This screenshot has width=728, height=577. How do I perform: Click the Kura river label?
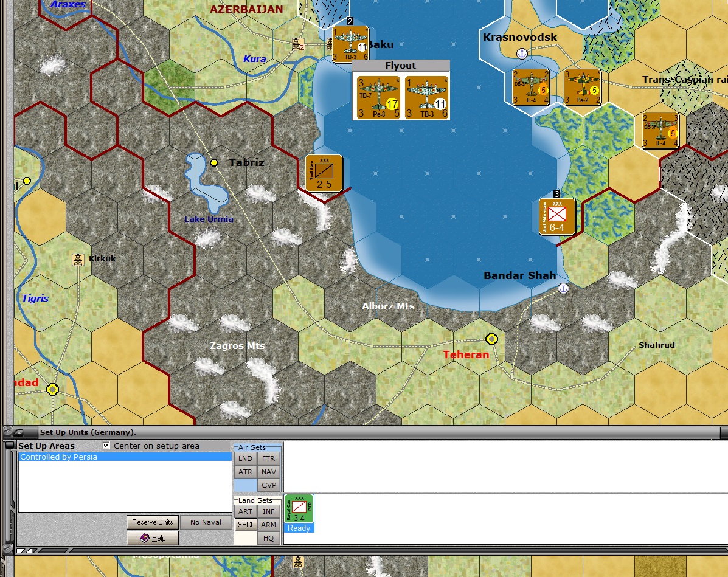(x=255, y=58)
